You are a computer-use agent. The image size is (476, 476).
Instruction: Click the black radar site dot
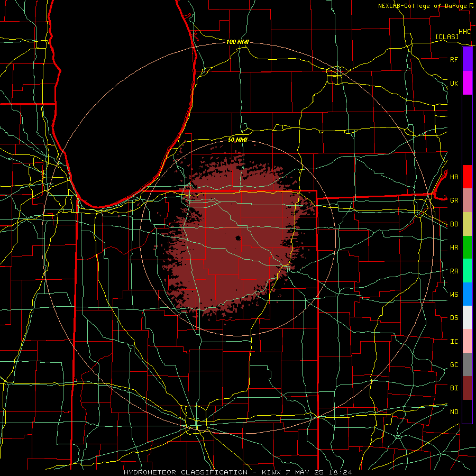click(237, 238)
